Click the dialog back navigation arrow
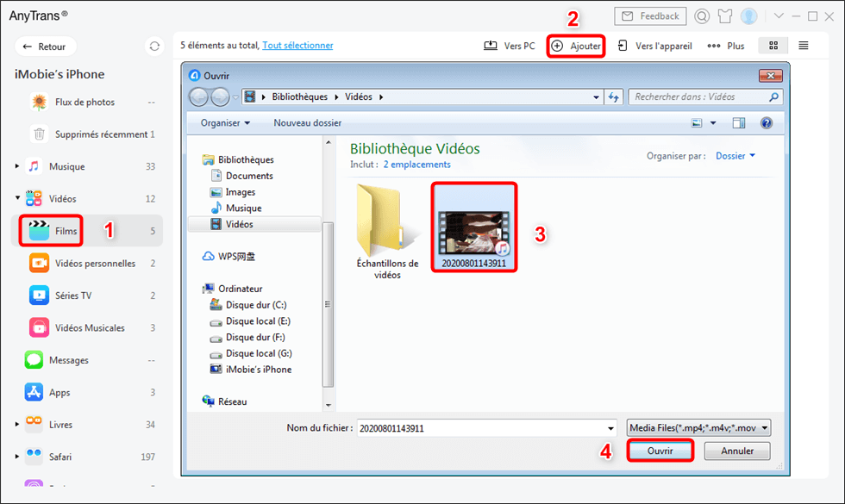 tap(199, 96)
